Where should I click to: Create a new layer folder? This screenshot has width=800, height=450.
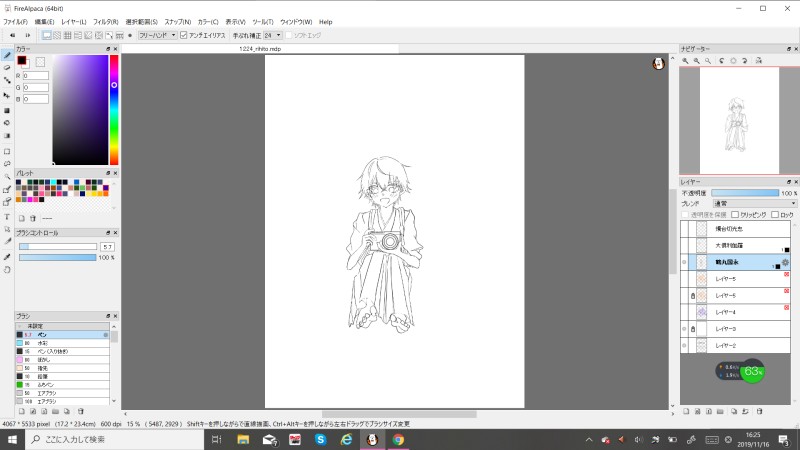point(720,411)
